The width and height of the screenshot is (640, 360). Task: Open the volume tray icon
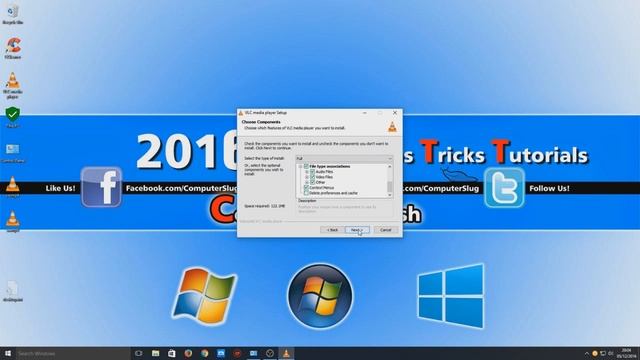611,353
